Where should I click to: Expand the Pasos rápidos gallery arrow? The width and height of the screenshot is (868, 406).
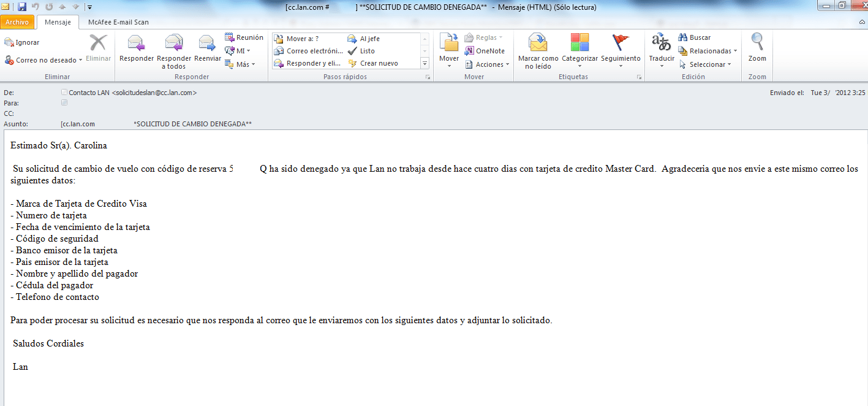(x=425, y=63)
